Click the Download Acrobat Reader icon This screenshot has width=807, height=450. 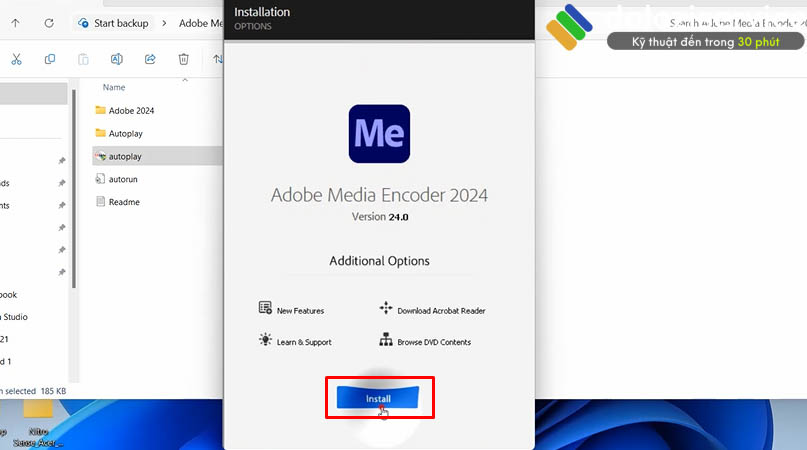pos(386,309)
